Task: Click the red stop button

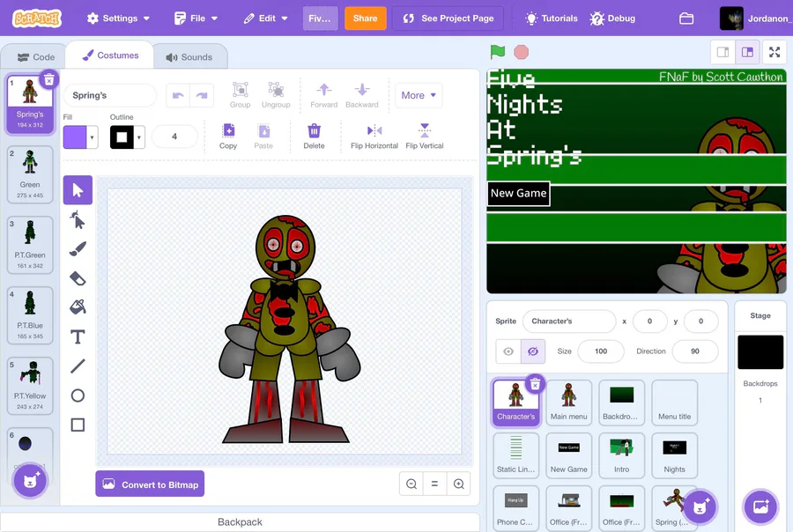Action: [x=521, y=52]
